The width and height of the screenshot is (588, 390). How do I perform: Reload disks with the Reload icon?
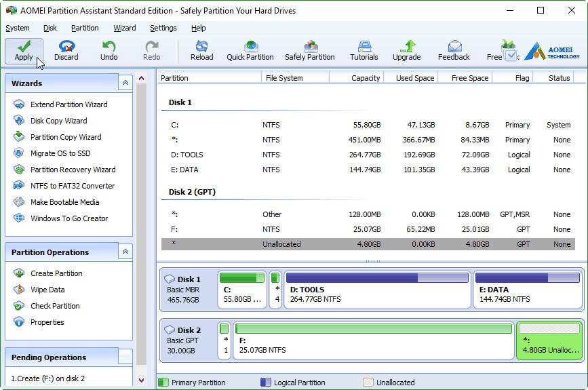(x=201, y=51)
